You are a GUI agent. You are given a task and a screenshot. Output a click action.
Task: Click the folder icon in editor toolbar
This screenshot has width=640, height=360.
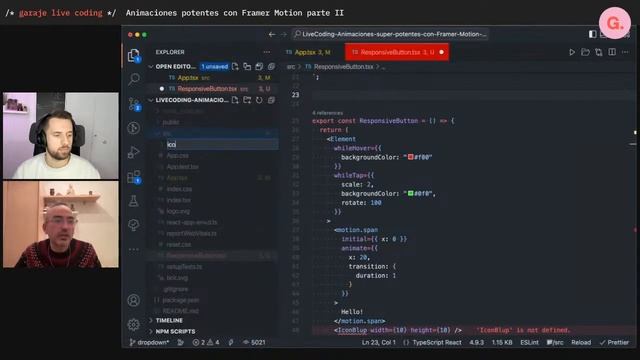[585, 52]
